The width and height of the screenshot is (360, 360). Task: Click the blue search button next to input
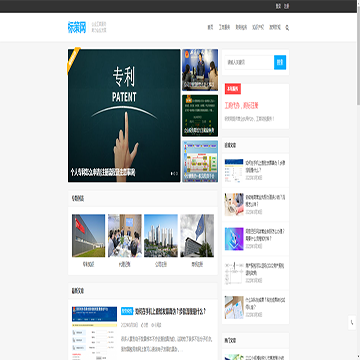(280, 62)
